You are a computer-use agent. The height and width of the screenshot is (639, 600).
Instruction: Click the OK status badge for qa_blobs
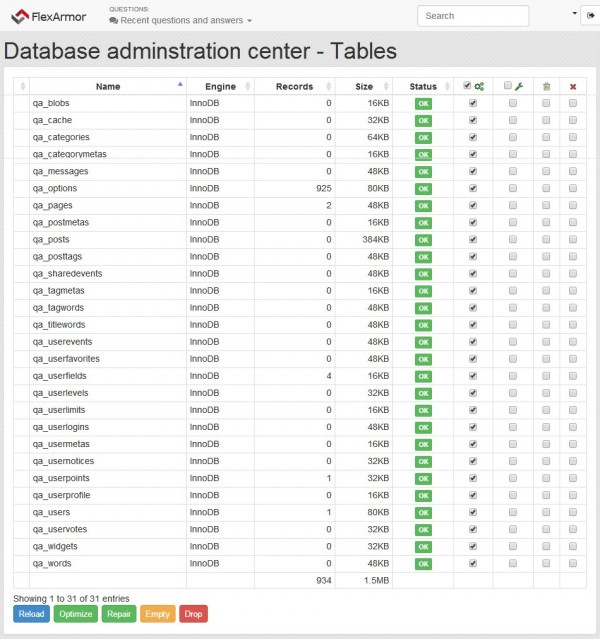[x=423, y=103]
